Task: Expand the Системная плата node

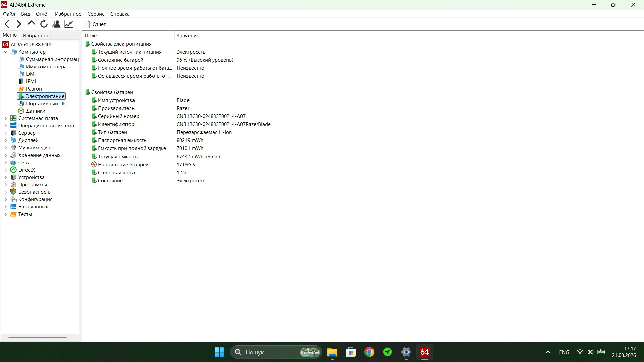Action: [x=6, y=118]
